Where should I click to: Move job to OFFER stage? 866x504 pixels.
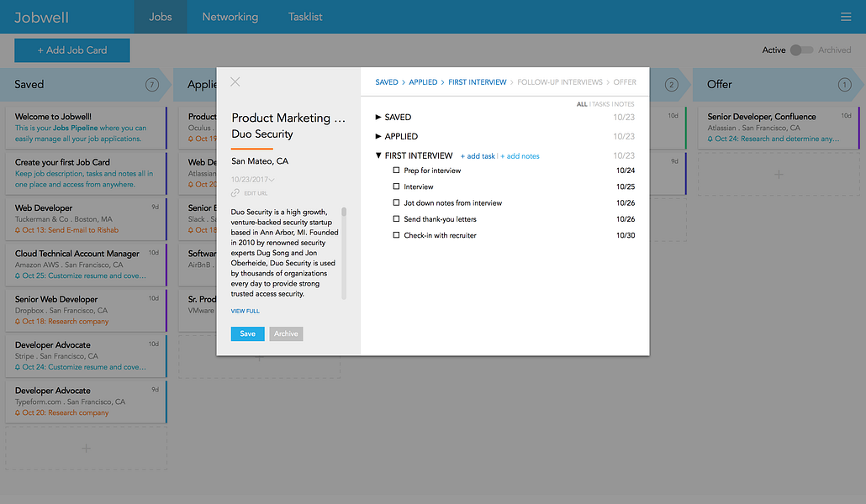tap(625, 82)
